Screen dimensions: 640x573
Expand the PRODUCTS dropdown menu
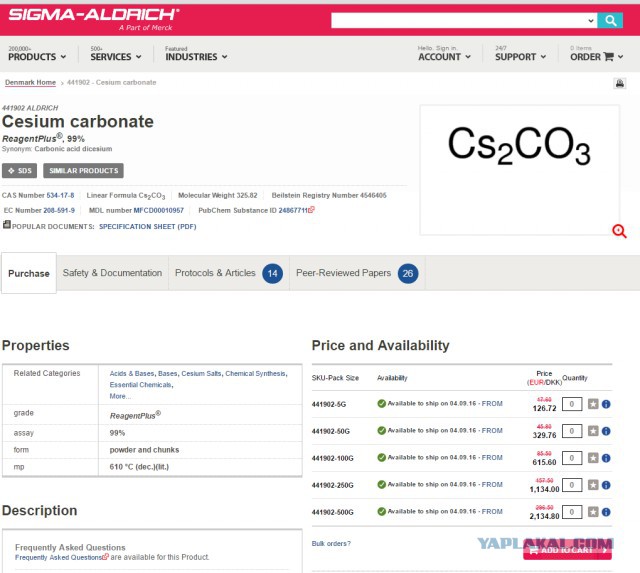37,57
